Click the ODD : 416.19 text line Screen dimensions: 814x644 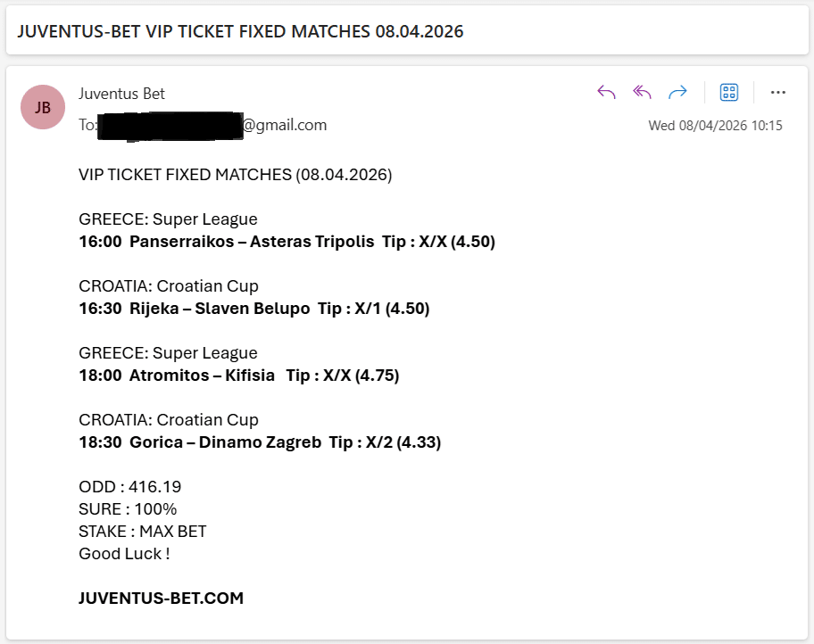point(129,486)
